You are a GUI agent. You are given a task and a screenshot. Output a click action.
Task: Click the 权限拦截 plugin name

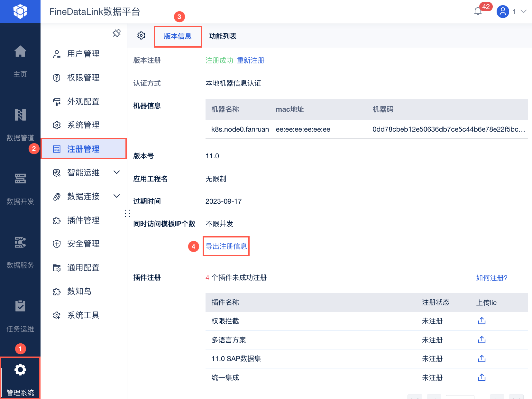225,321
